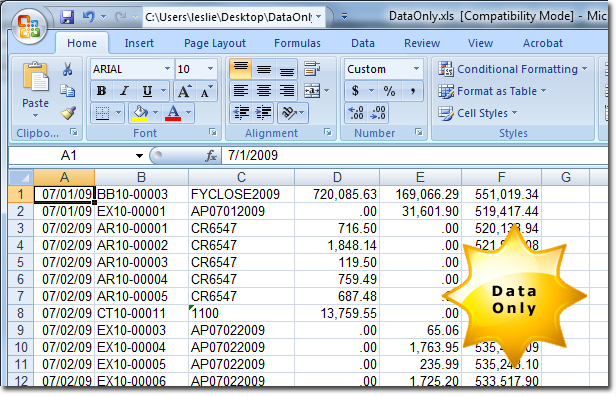Copy the selected cells
The image size is (616, 396).
coord(68,91)
